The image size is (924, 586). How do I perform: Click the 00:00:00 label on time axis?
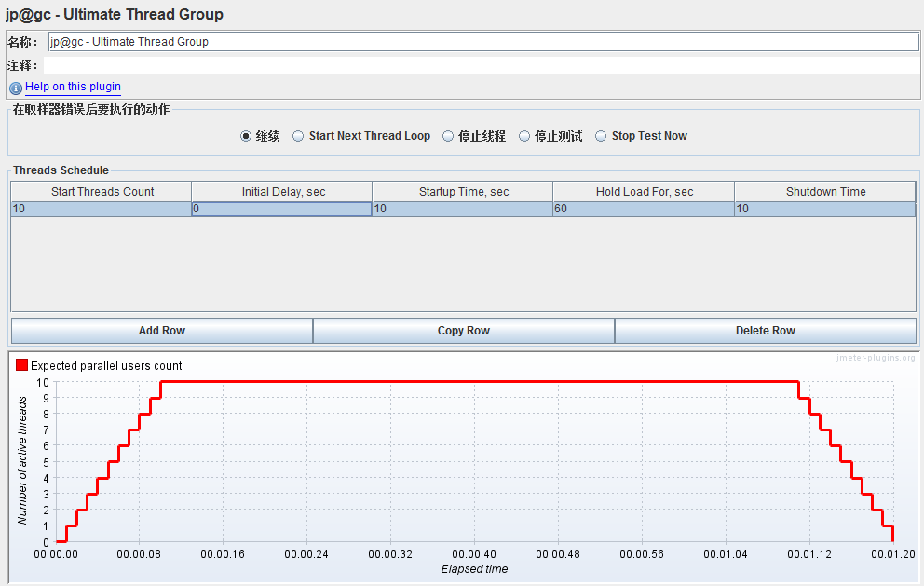coord(55,554)
